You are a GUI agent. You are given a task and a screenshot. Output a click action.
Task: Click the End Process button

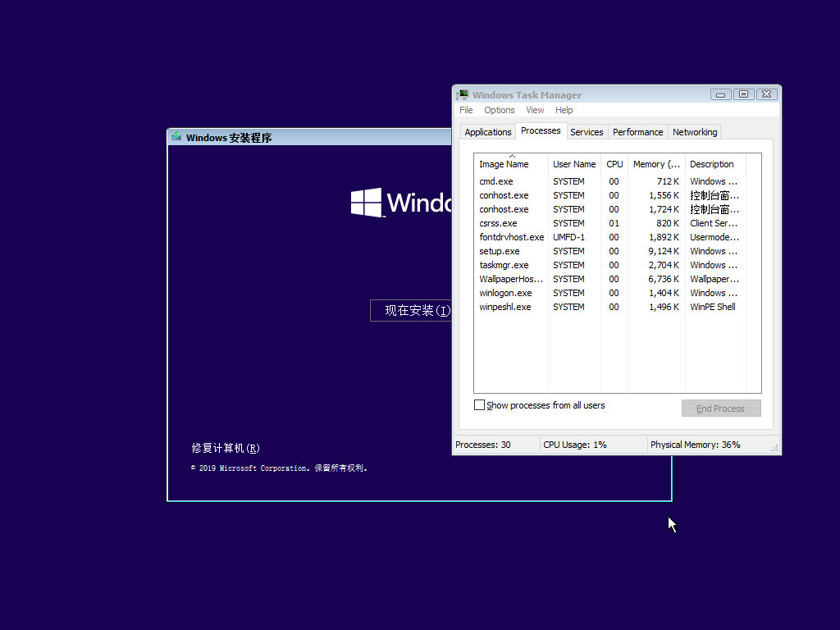[x=721, y=409]
